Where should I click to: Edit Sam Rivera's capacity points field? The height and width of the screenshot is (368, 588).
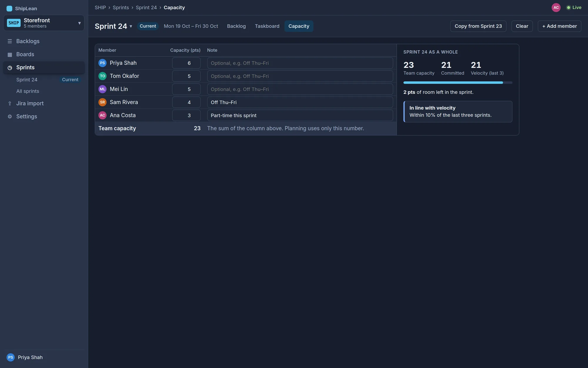pyautogui.click(x=186, y=102)
